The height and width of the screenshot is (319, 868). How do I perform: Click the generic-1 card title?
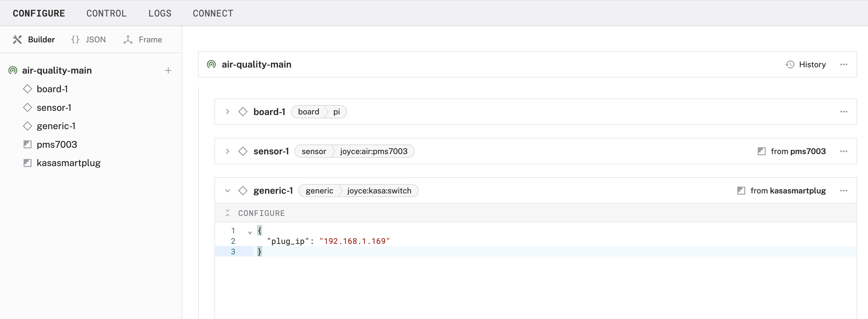coord(273,191)
